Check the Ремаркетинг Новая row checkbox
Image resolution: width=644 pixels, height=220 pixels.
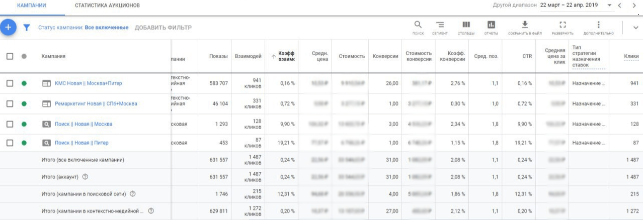point(10,103)
